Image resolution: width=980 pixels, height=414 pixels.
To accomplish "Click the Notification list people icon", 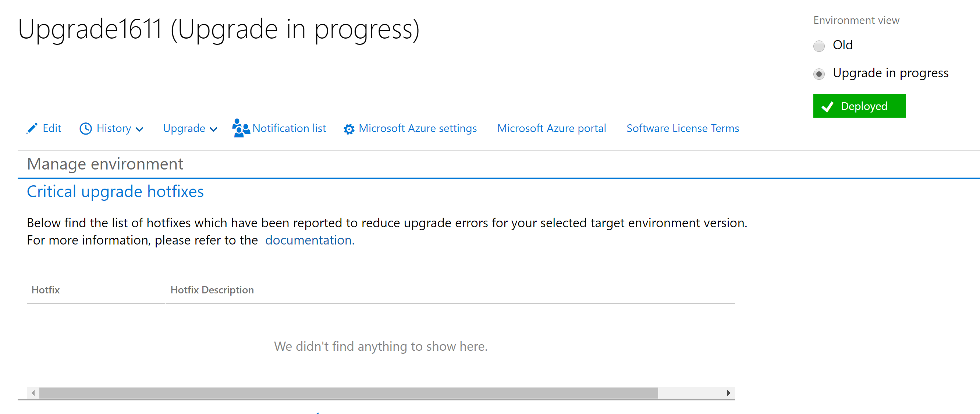I will point(241,128).
